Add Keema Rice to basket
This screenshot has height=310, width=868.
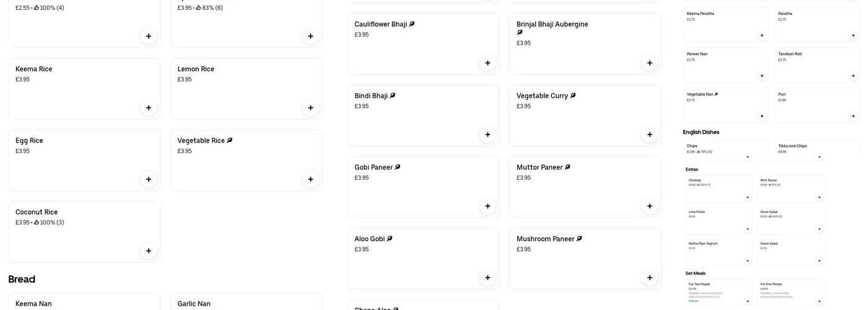tap(148, 108)
